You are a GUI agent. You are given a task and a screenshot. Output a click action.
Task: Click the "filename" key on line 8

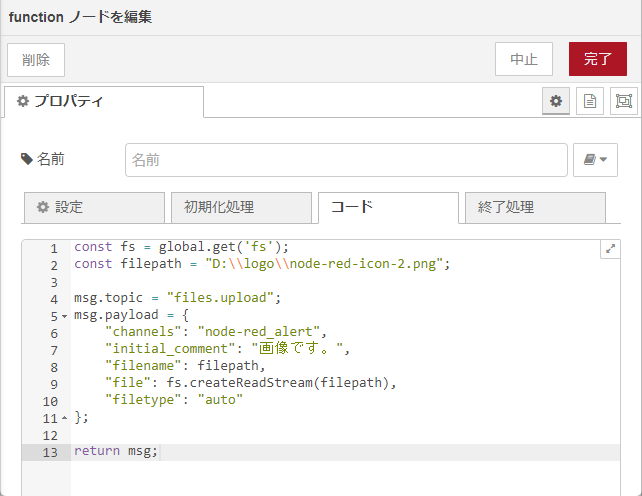(x=143, y=365)
